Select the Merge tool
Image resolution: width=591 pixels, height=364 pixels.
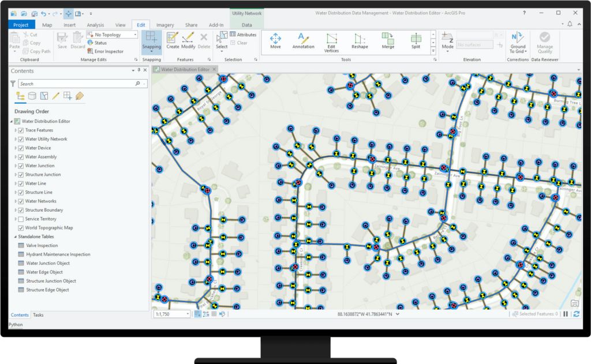click(388, 41)
